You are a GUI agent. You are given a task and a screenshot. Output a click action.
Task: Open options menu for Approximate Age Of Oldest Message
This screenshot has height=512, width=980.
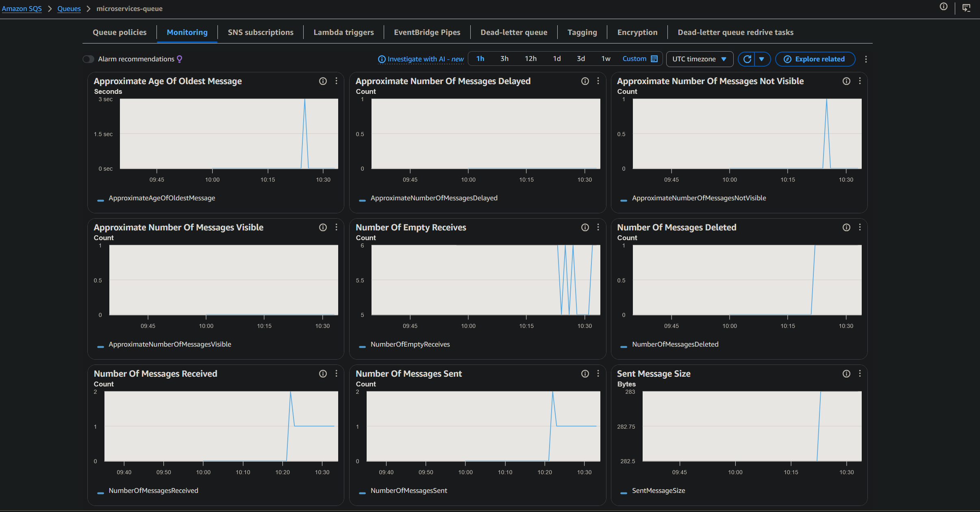click(x=336, y=81)
